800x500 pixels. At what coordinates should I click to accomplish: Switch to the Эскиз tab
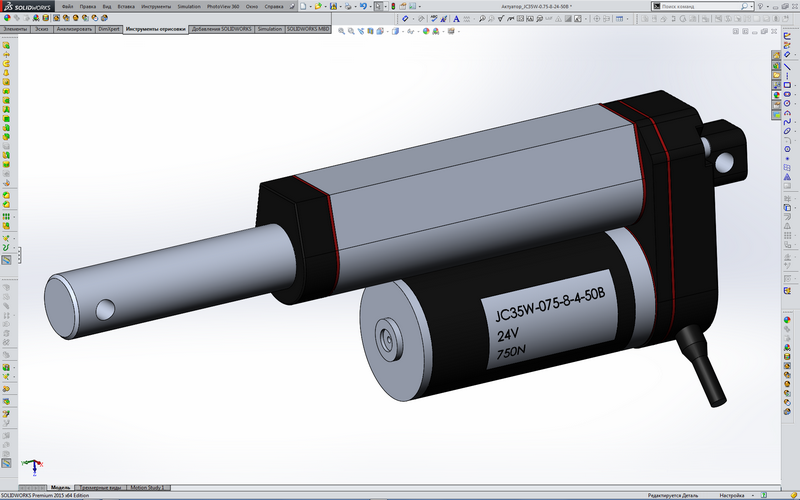41,30
